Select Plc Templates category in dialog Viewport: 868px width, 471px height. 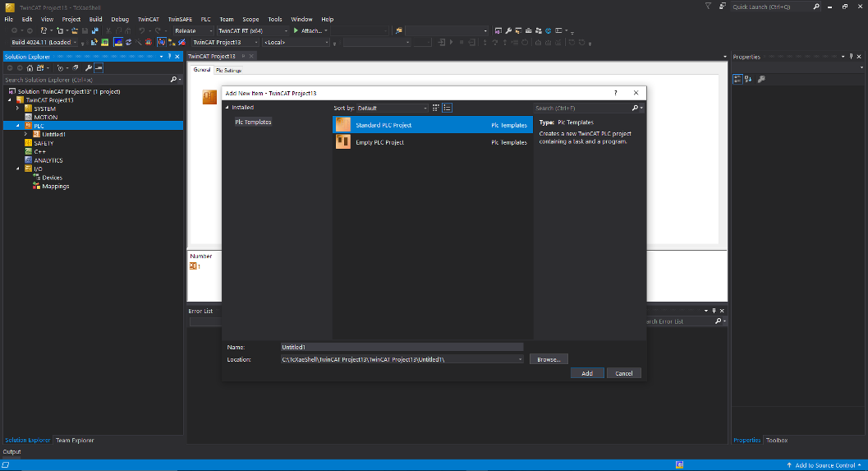click(253, 122)
